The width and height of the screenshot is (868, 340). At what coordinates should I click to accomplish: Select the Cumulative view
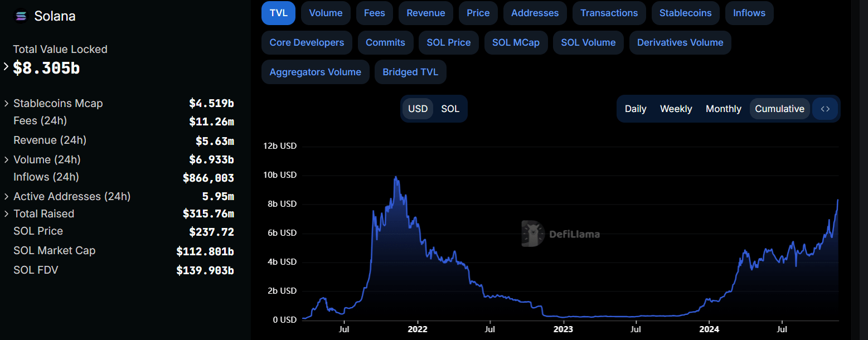[779, 109]
